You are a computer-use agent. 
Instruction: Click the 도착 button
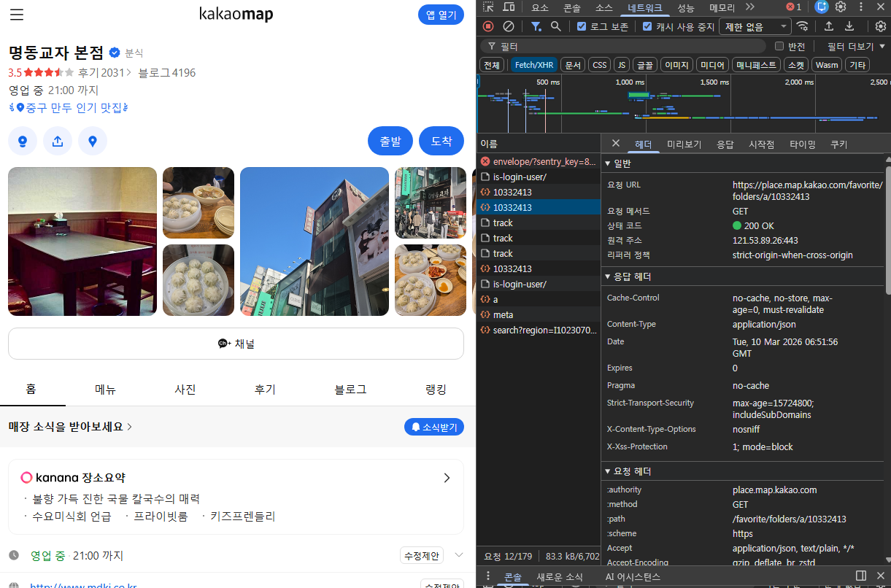coord(441,141)
